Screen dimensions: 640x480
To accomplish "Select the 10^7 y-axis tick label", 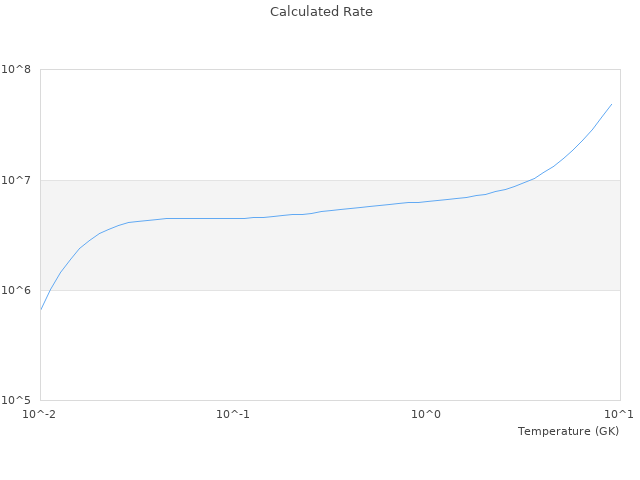I will pyautogui.click(x=18, y=180).
